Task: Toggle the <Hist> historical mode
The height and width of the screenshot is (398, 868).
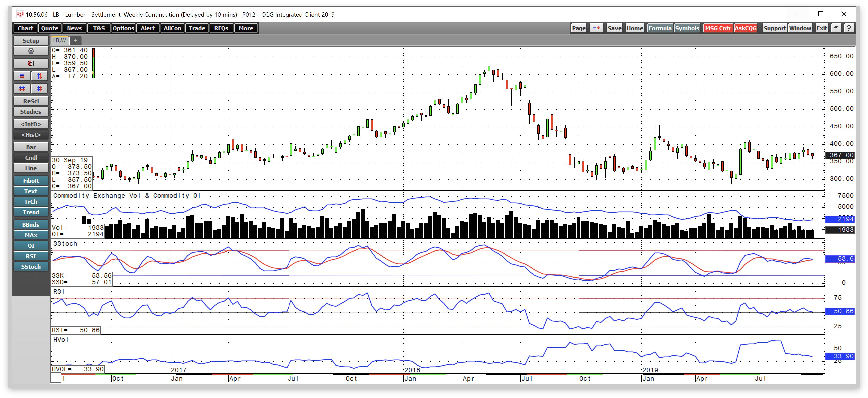Action: pos(31,135)
